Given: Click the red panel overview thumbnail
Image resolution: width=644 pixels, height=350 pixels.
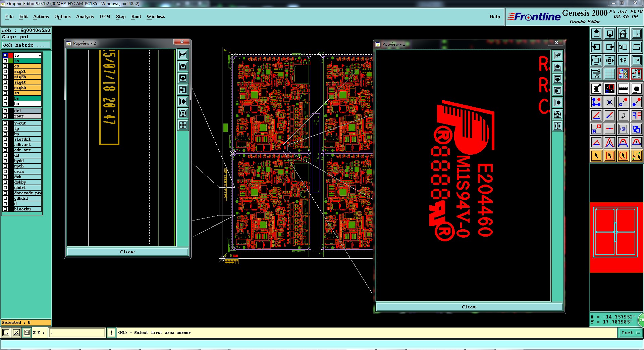Looking at the screenshot, I should coord(616,237).
